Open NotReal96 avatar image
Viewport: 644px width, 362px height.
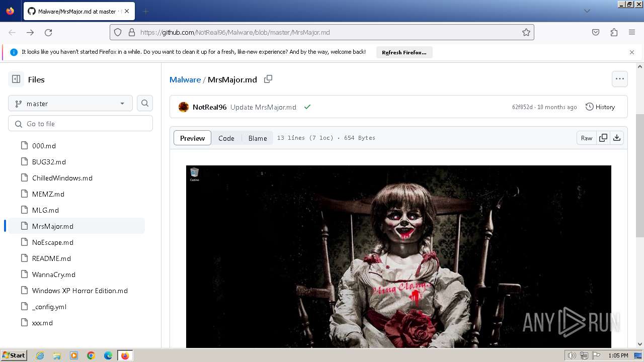[184, 107]
